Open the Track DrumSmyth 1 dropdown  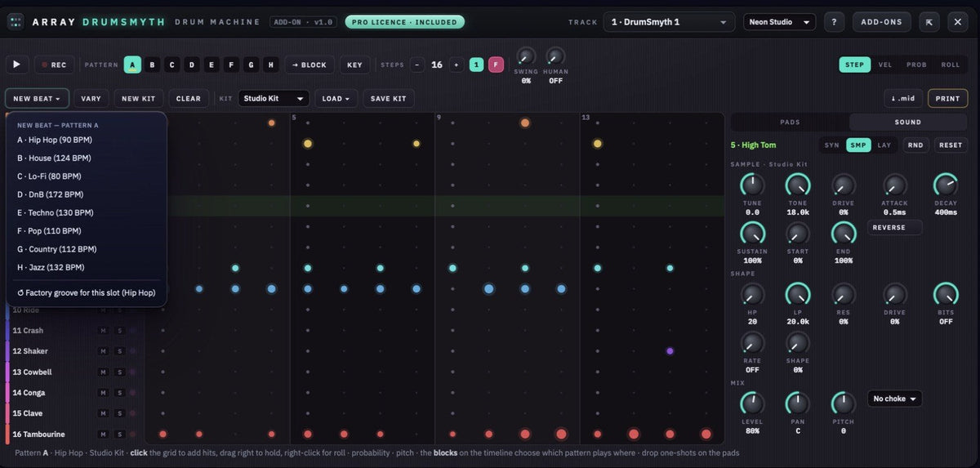point(669,22)
